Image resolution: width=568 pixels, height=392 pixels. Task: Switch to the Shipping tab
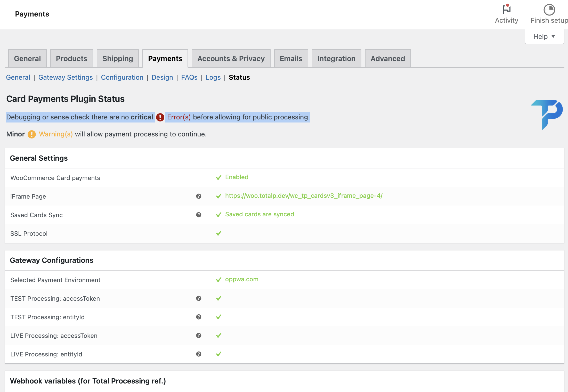coord(118,59)
